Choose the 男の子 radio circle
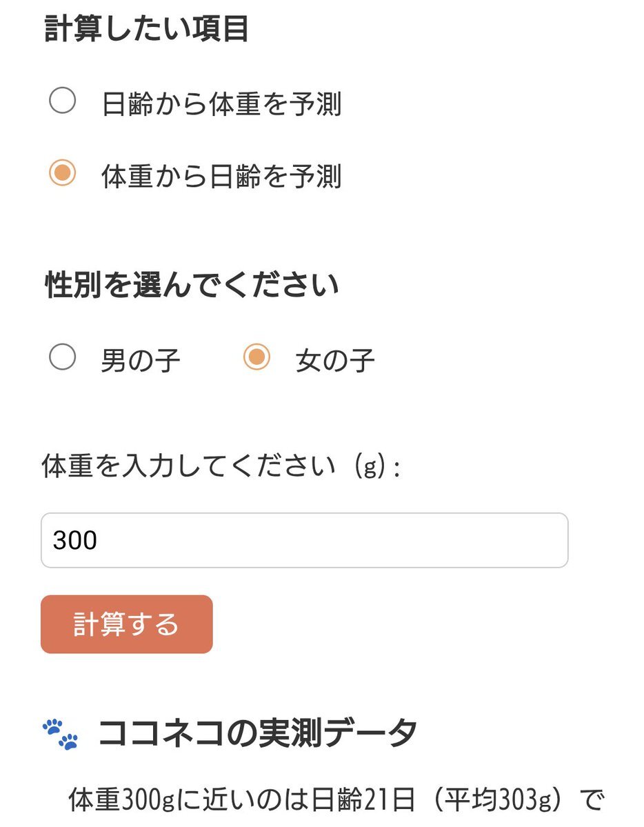644x827 pixels. [x=62, y=357]
